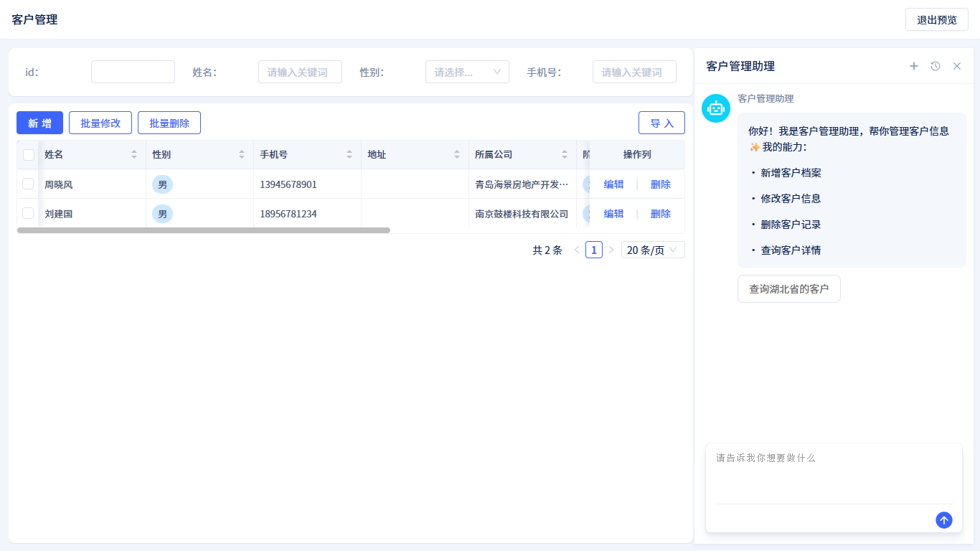980x551 pixels.
Task: Select page 1 in pagination
Action: tap(594, 250)
